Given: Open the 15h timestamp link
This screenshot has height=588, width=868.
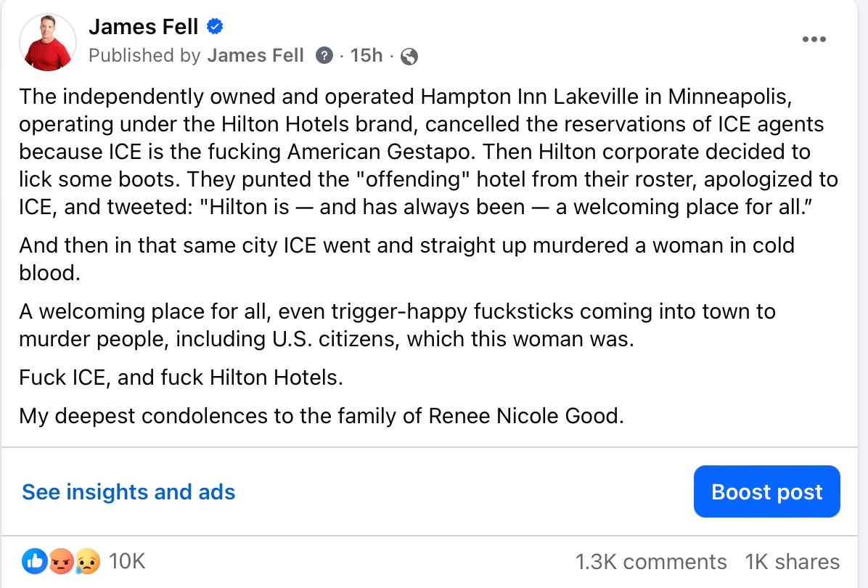Looking at the screenshot, I should 366,56.
